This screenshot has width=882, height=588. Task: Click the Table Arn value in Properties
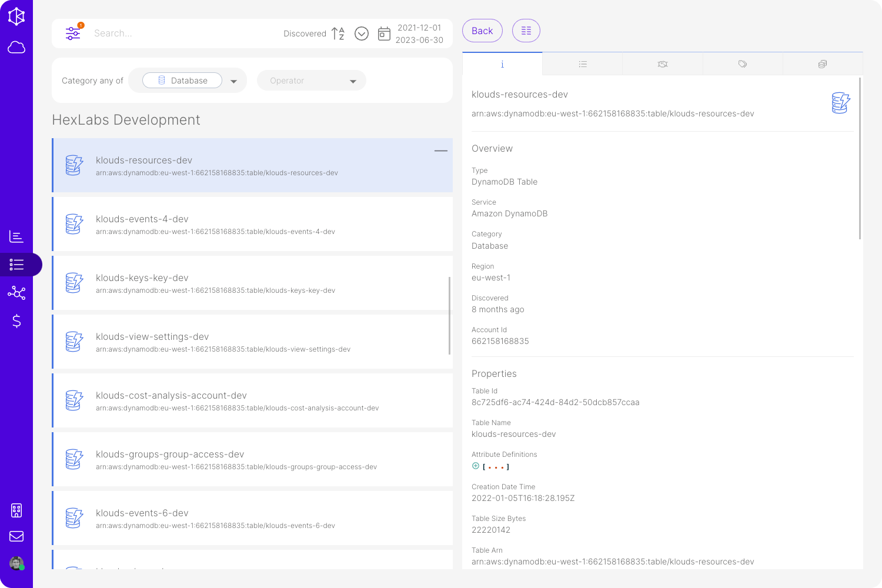point(613,562)
